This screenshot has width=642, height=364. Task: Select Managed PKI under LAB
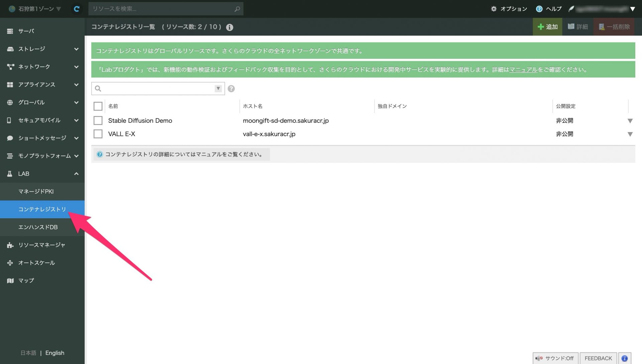point(36,192)
